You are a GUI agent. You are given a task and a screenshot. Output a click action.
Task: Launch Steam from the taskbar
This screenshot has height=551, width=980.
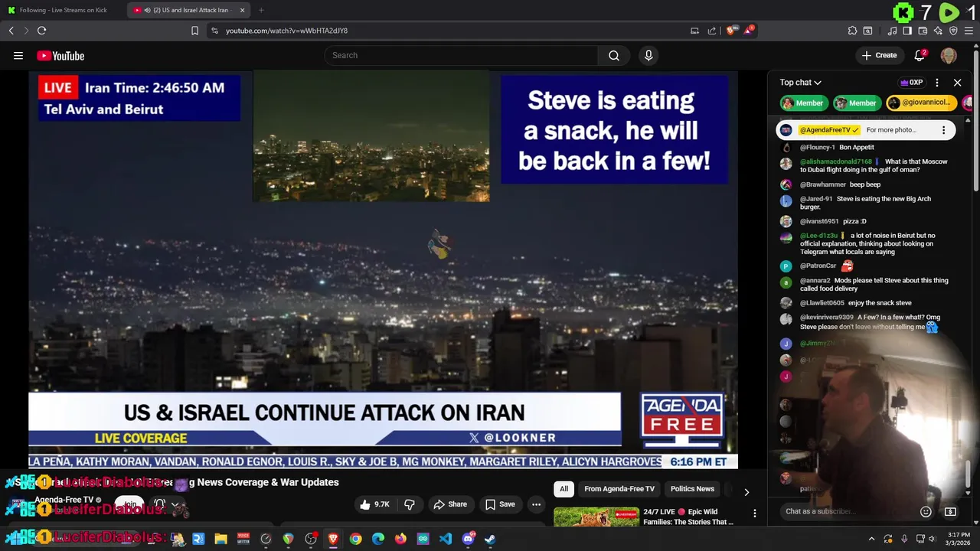point(490,539)
